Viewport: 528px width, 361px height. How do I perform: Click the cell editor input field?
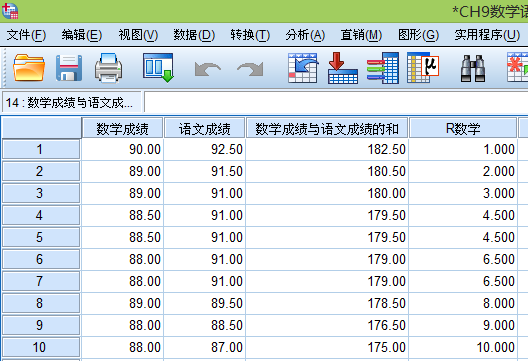[x=336, y=102]
